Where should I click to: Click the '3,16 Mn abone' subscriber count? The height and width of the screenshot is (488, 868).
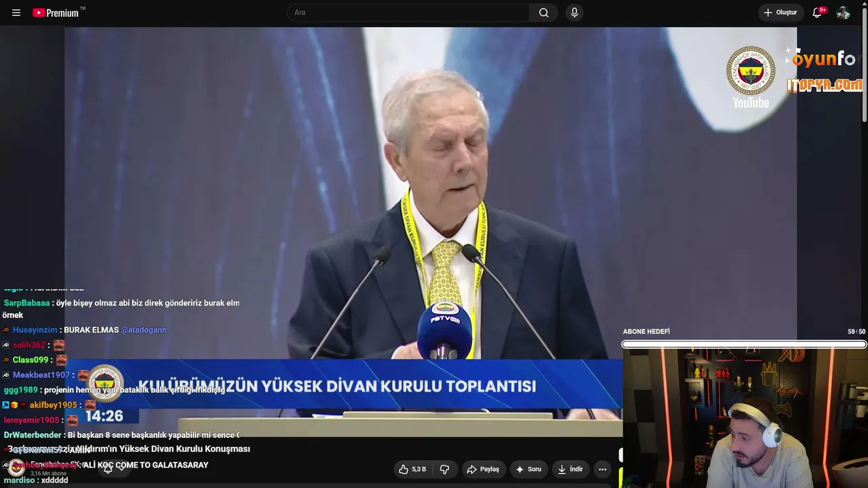(x=49, y=474)
